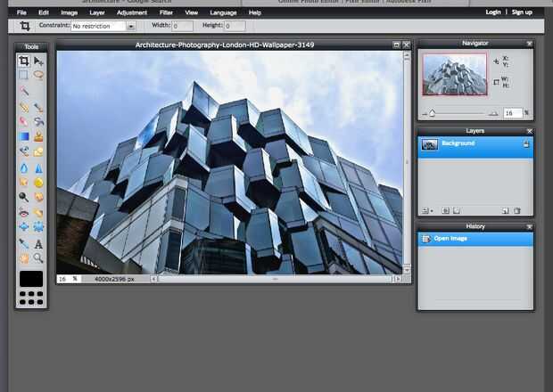Click the Navigator zoom slider handle
This screenshot has width=553, height=392.
pyautogui.click(x=432, y=113)
